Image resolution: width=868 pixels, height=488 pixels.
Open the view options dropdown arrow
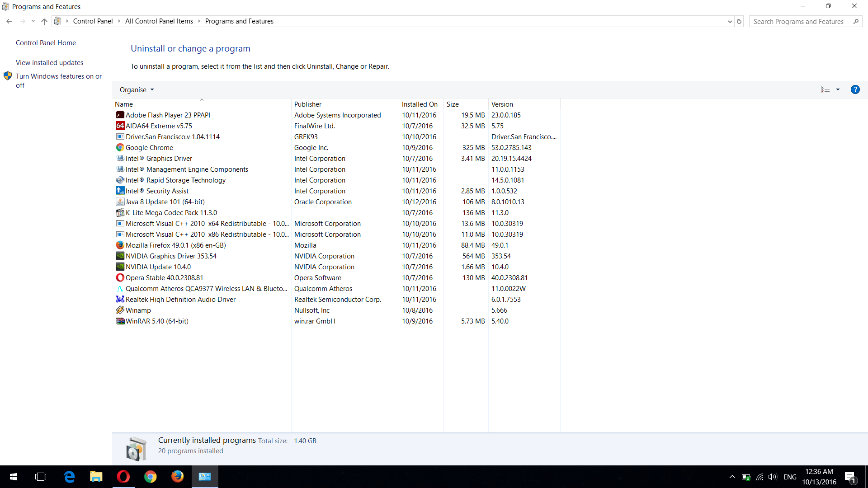[838, 89]
